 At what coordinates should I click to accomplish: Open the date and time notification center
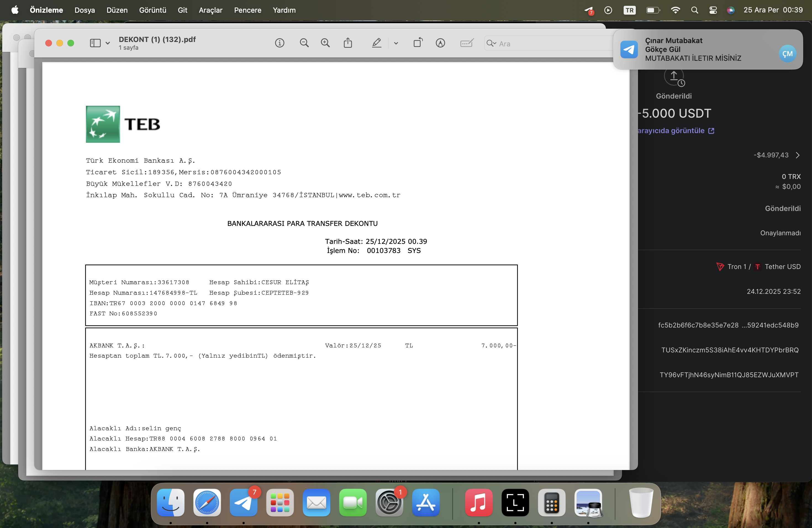[x=773, y=10]
